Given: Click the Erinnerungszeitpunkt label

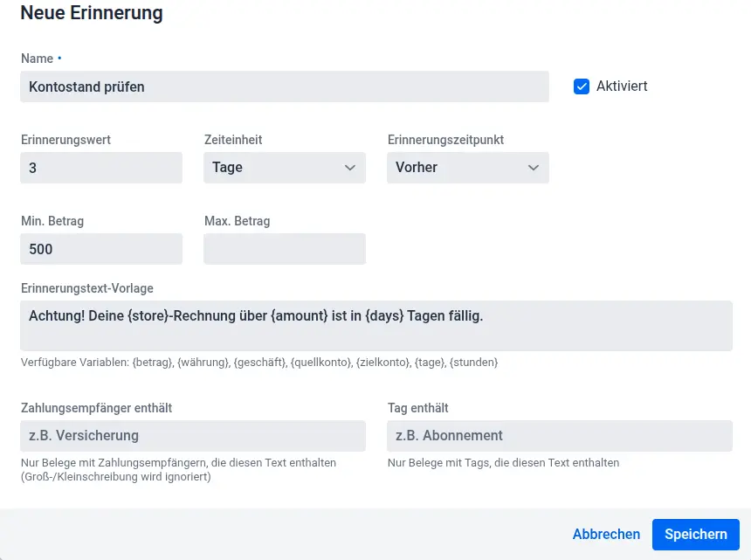Looking at the screenshot, I should (x=445, y=140).
